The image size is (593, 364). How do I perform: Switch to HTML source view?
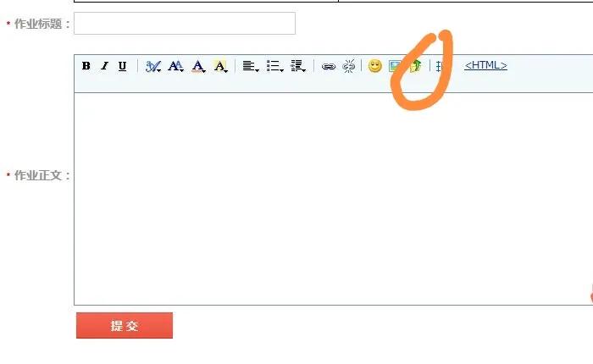[x=485, y=65]
